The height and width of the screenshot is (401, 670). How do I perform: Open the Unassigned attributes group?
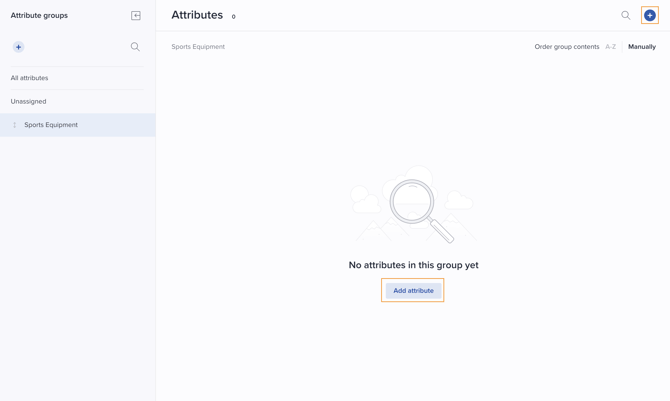tap(29, 101)
